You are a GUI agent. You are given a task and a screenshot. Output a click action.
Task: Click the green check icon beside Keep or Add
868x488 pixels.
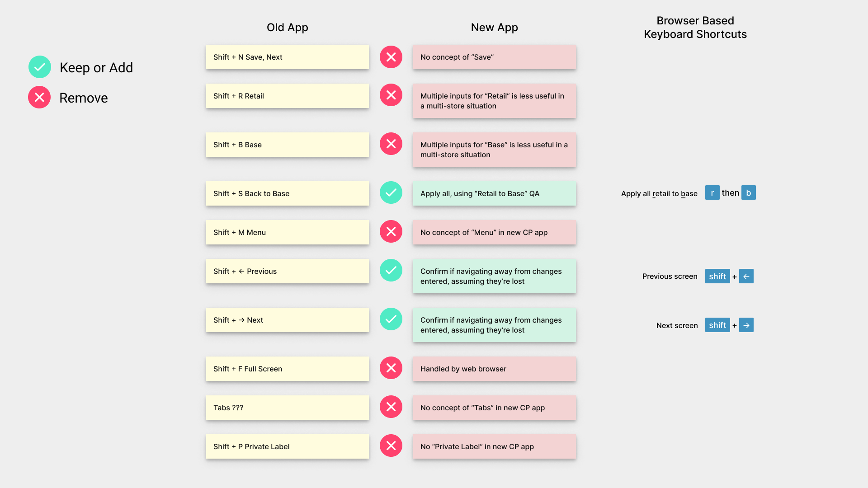tap(40, 67)
